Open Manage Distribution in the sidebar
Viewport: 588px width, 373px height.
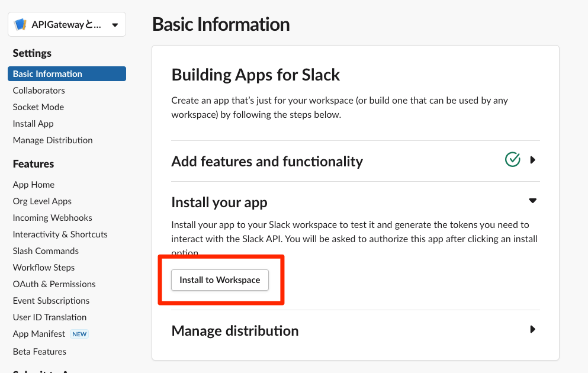[x=53, y=140]
